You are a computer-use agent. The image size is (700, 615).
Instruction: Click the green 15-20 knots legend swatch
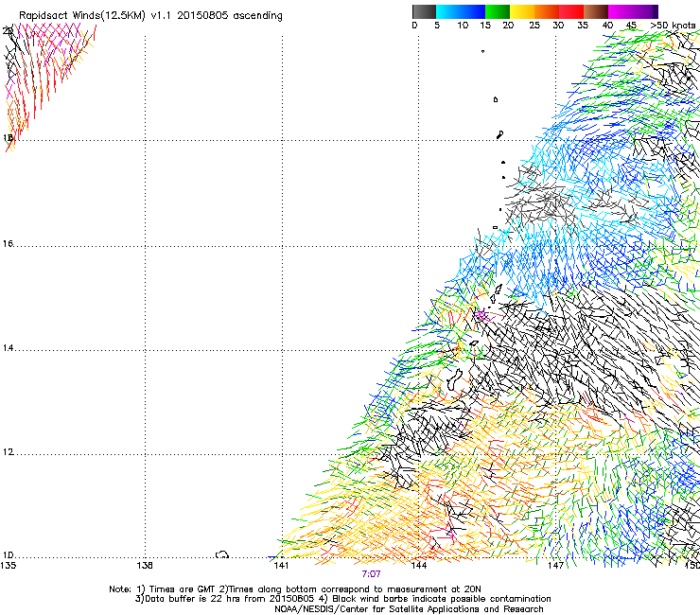click(x=498, y=11)
